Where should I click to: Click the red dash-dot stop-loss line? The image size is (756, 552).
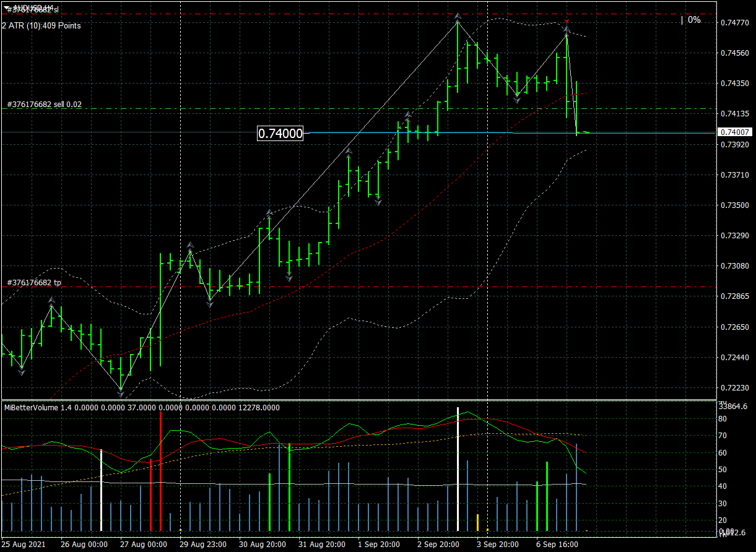pyautogui.click(x=359, y=14)
